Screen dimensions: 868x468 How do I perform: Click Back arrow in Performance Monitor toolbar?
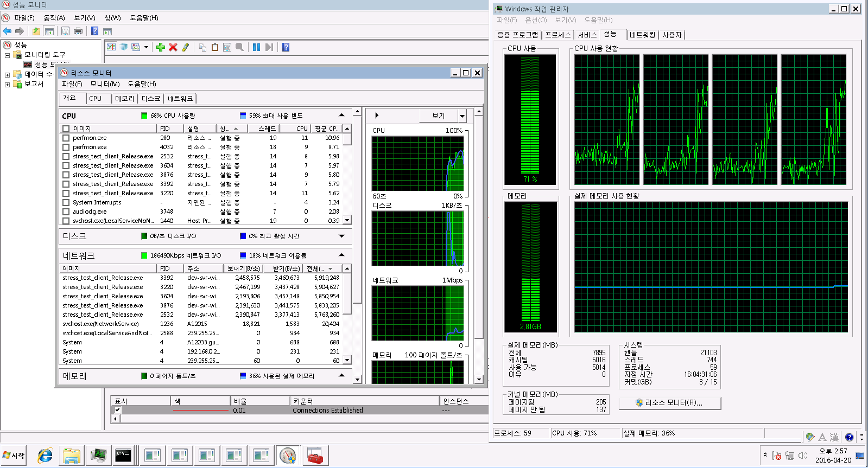7,31
